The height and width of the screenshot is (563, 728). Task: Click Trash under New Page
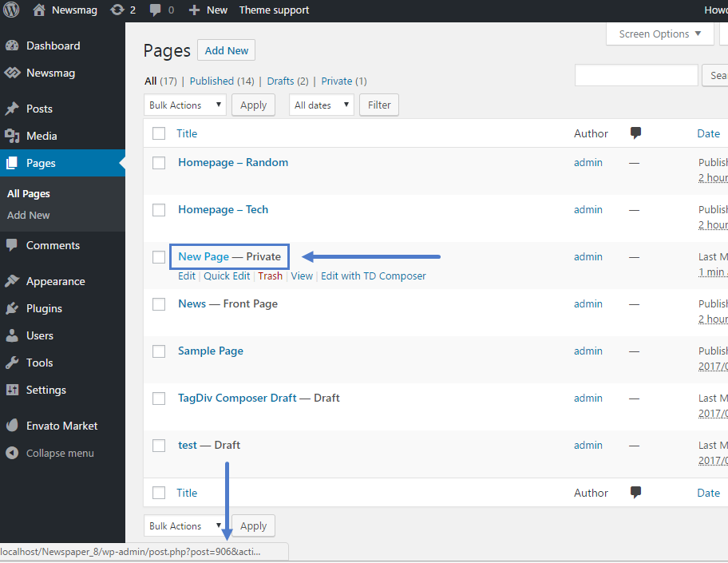(x=271, y=276)
